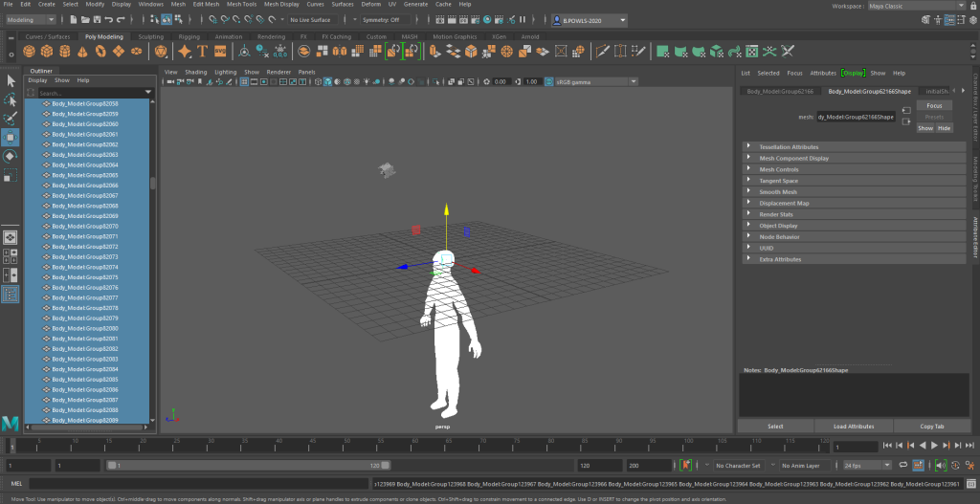Click the Load Attributes button
Screen dimensions: 980x504
point(854,426)
